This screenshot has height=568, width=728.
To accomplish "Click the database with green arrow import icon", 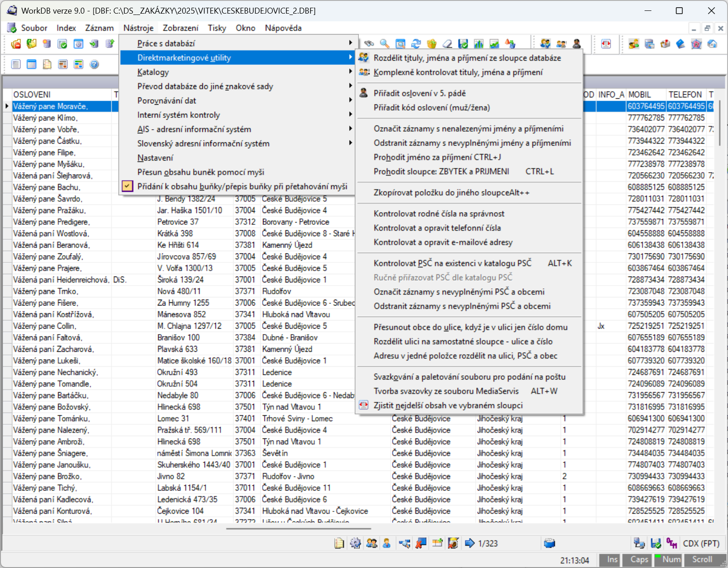I will pos(94,44).
